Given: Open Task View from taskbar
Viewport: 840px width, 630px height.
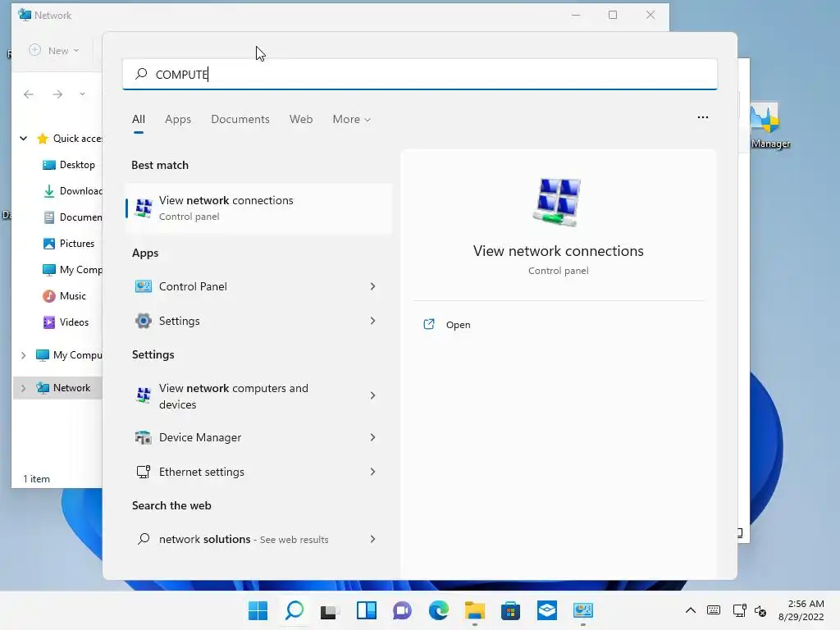Looking at the screenshot, I should [x=330, y=610].
